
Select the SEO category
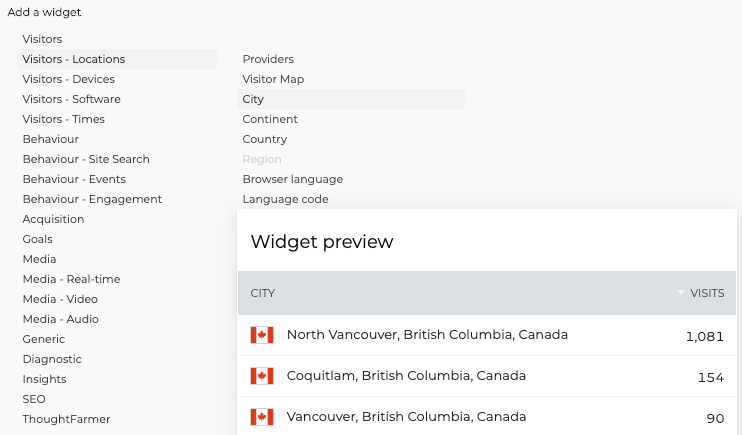click(x=34, y=399)
